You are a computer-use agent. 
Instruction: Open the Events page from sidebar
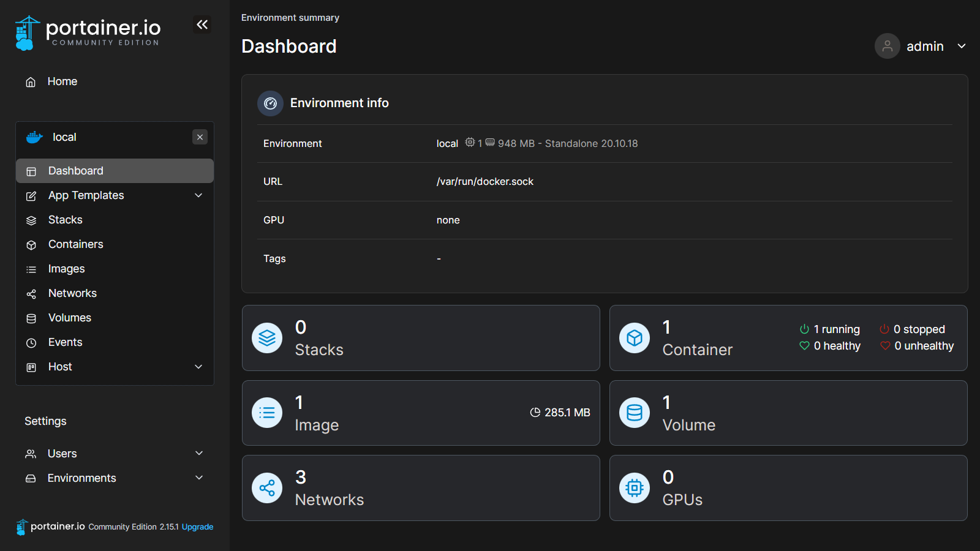[x=65, y=342]
